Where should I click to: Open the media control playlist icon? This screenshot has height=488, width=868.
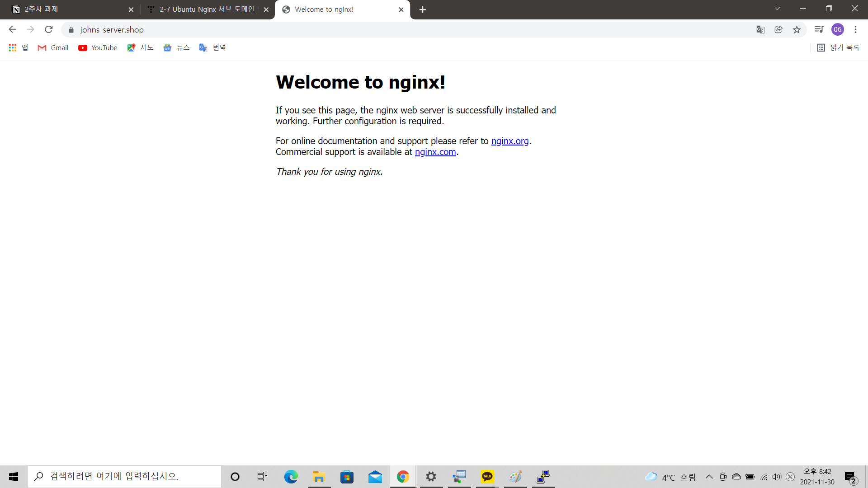819,29
